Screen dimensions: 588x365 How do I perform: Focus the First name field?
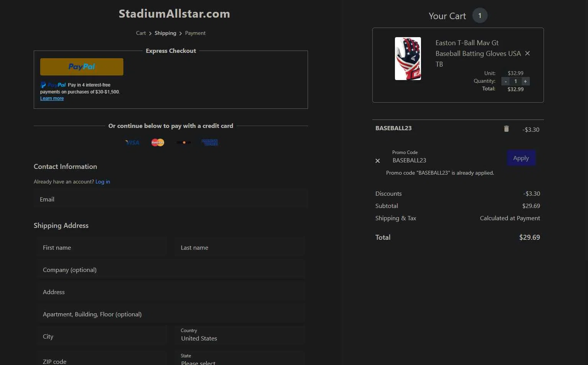pos(102,247)
